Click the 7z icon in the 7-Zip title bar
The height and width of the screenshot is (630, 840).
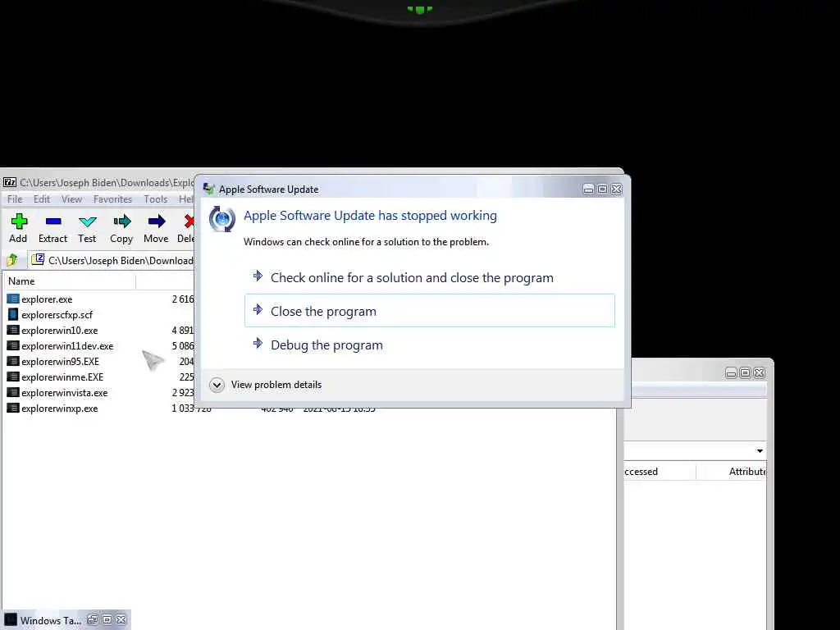coord(10,182)
